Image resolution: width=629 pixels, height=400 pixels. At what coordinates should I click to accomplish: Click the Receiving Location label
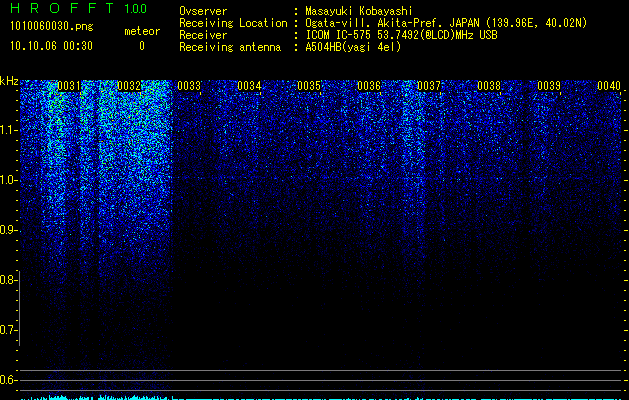pos(233,23)
